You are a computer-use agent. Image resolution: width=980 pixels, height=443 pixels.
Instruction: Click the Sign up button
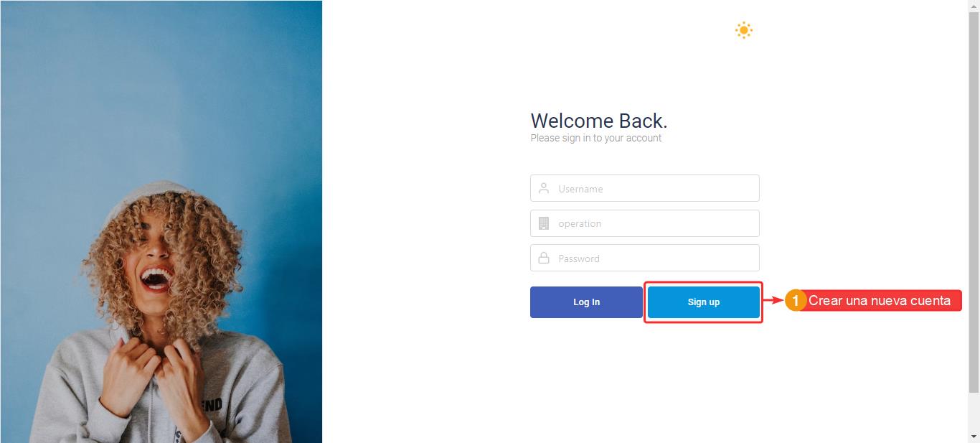coord(703,302)
